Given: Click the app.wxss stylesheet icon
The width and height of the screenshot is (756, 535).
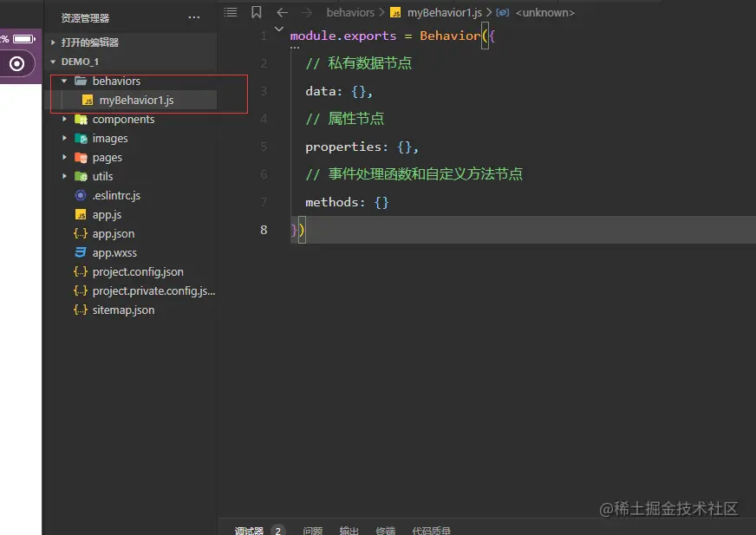Looking at the screenshot, I should pyautogui.click(x=81, y=252).
